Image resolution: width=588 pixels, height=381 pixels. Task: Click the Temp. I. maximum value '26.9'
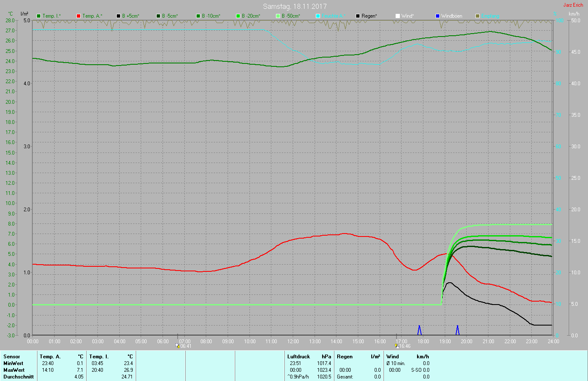coord(129,370)
